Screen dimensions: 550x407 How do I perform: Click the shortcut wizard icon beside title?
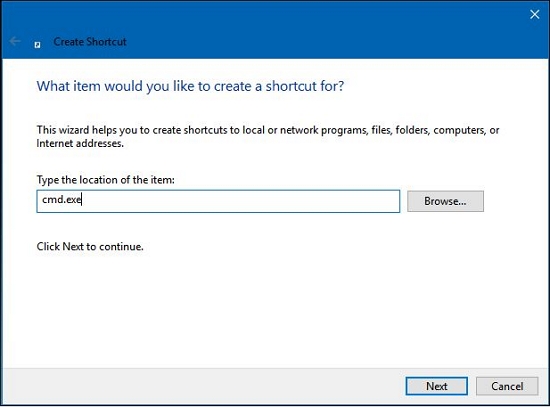(x=37, y=45)
